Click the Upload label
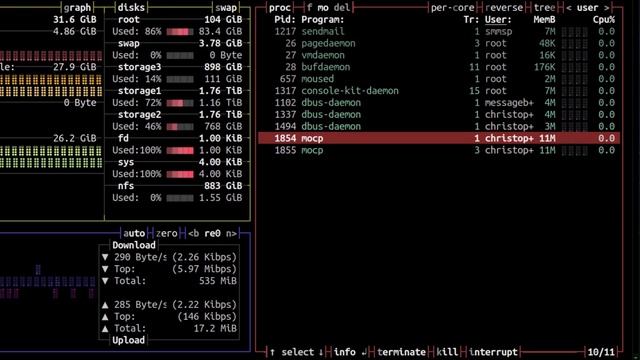Viewport: 640px width, 360px height. coord(128,340)
